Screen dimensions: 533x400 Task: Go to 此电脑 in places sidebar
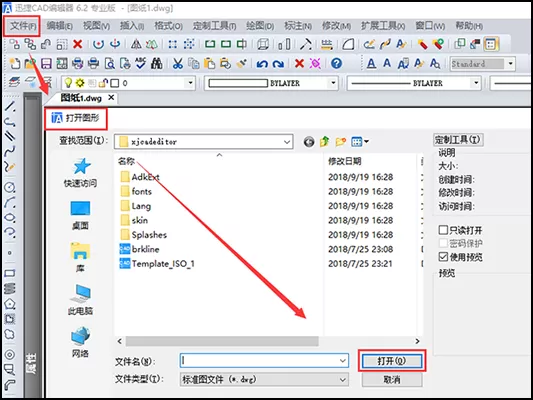click(x=81, y=300)
